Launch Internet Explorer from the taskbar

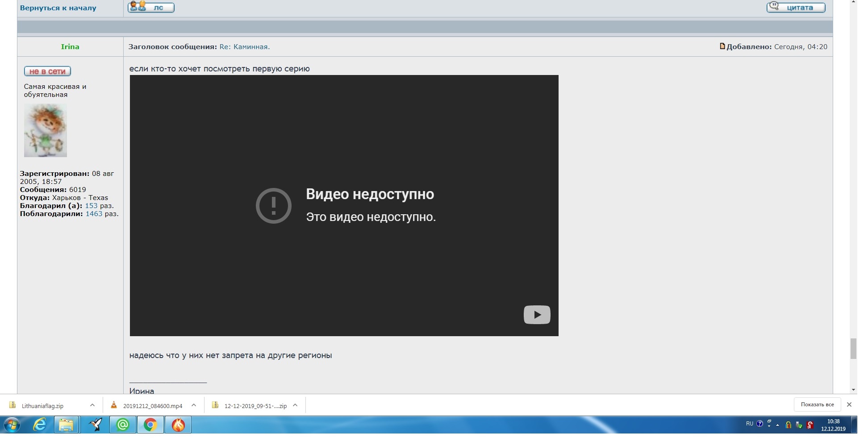(40, 425)
